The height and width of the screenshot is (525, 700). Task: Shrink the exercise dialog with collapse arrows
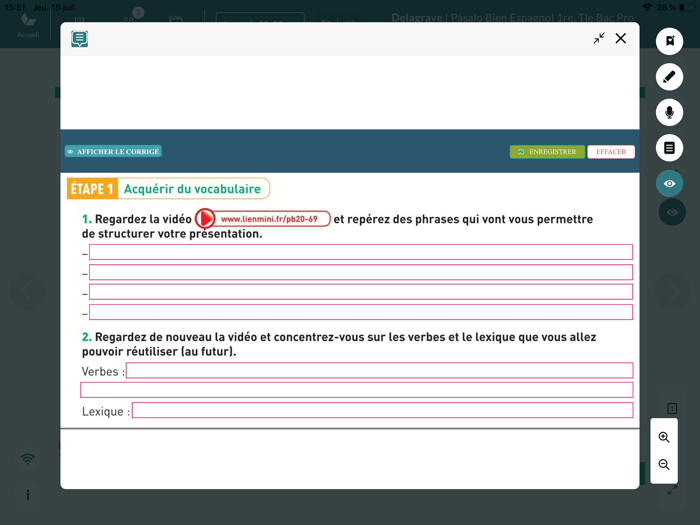tap(599, 38)
